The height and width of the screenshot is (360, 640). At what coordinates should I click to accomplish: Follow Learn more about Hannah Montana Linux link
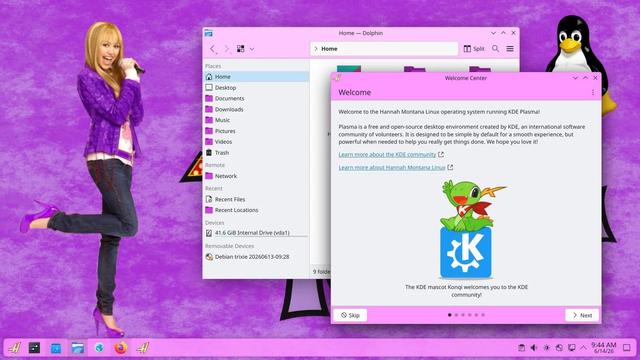point(391,167)
